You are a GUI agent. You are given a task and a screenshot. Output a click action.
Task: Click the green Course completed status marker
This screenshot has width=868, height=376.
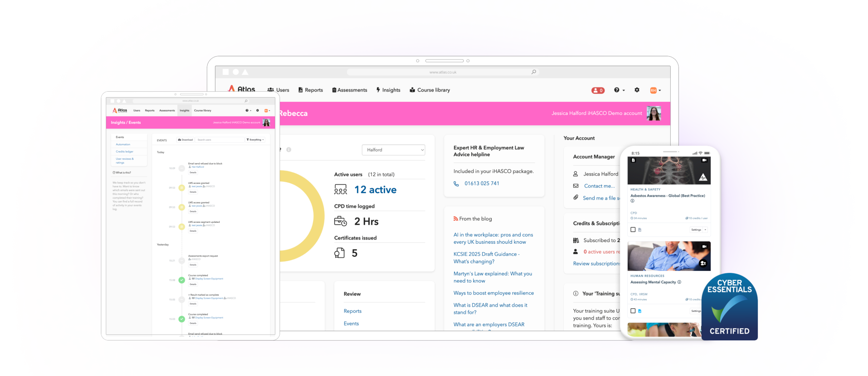coord(182,280)
